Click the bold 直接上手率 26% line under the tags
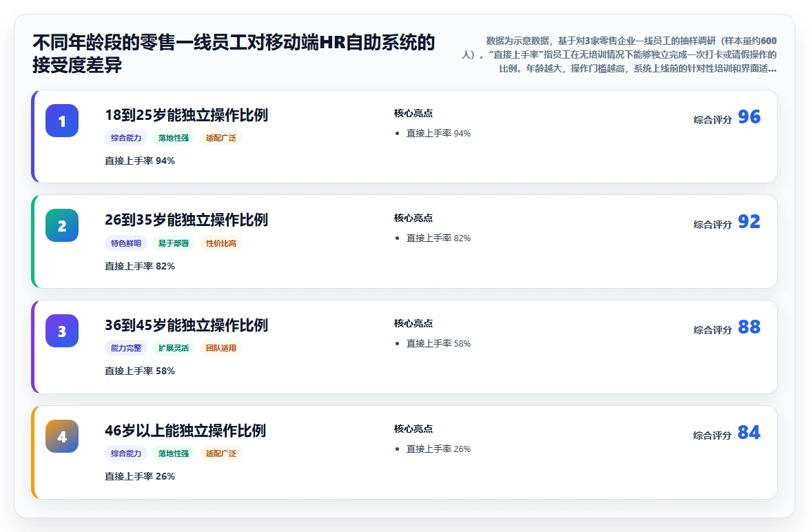Image resolution: width=809 pixels, height=532 pixels. pos(140,476)
